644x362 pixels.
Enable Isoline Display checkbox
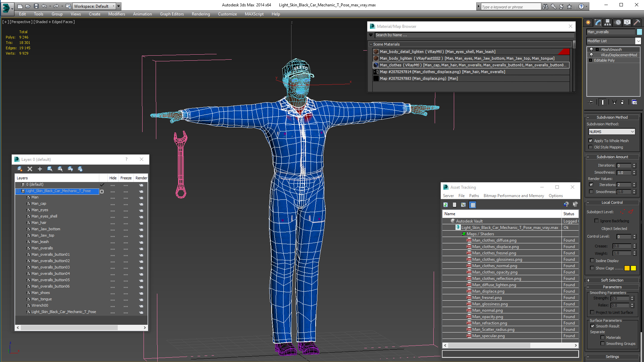coord(592,260)
